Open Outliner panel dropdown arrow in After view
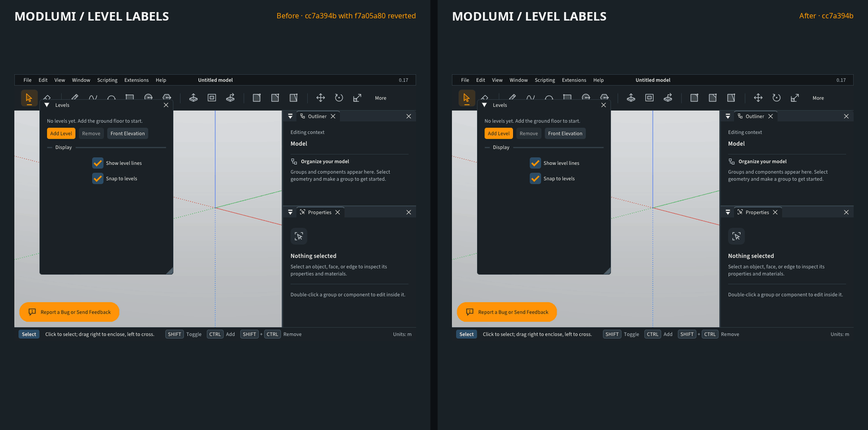Image resolution: width=868 pixels, height=430 pixels. [x=728, y=116]
